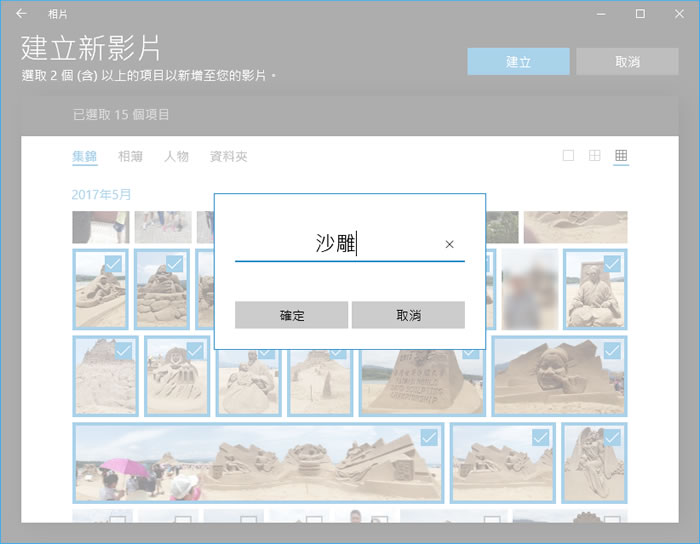This screenshot has height=544, width=700.
Task: Confirm the name with 確定 button
Action: point(292,315)
